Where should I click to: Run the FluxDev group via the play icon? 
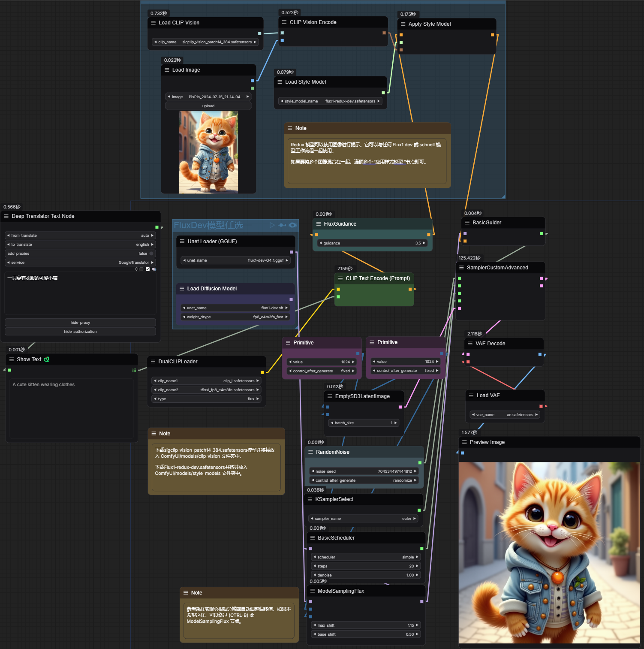272,225
